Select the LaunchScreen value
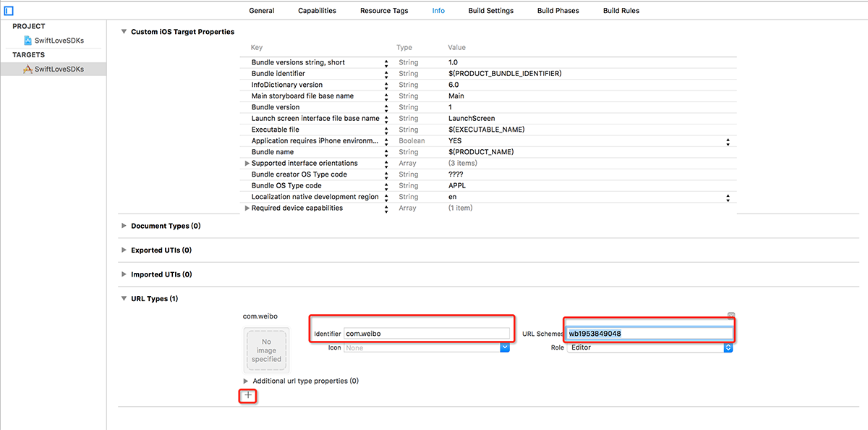 pyautogui.click(x=472, y=119)
